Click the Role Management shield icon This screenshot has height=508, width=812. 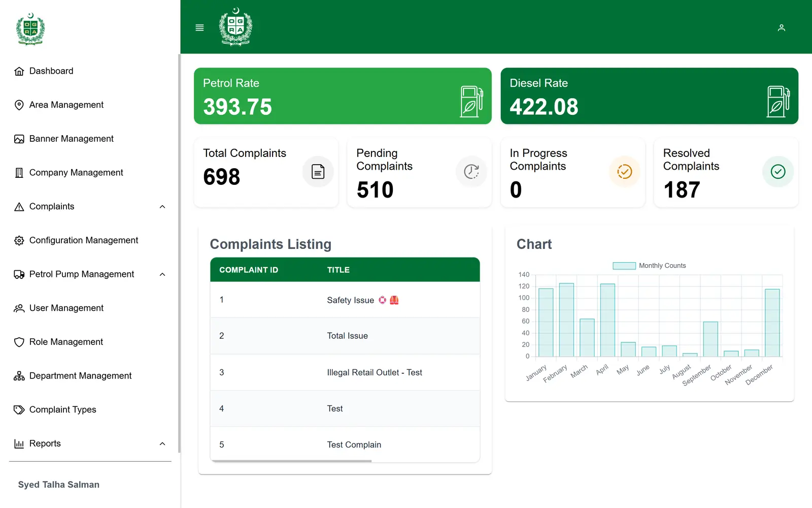coord(19,342)
